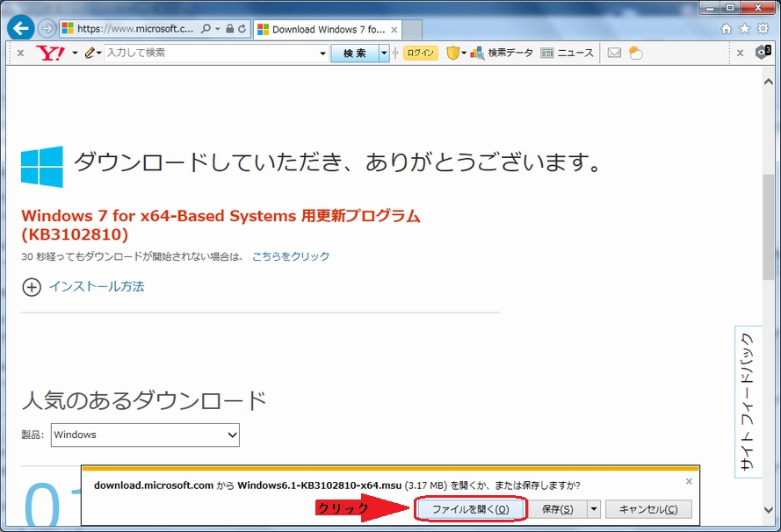Click 保存(S) button
Screen dimensions: 781x532
[558, 509]
